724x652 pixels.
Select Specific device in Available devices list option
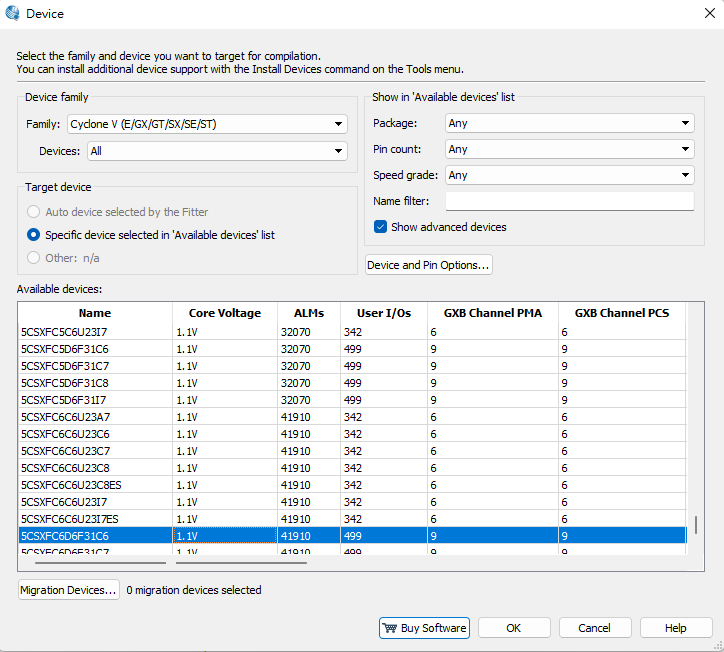34,235
